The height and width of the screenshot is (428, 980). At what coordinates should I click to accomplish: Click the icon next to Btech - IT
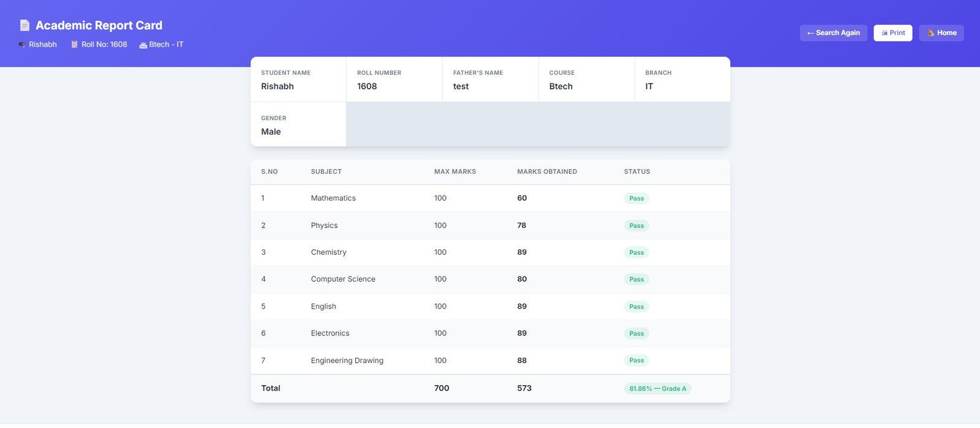click(x=143, y=45)
